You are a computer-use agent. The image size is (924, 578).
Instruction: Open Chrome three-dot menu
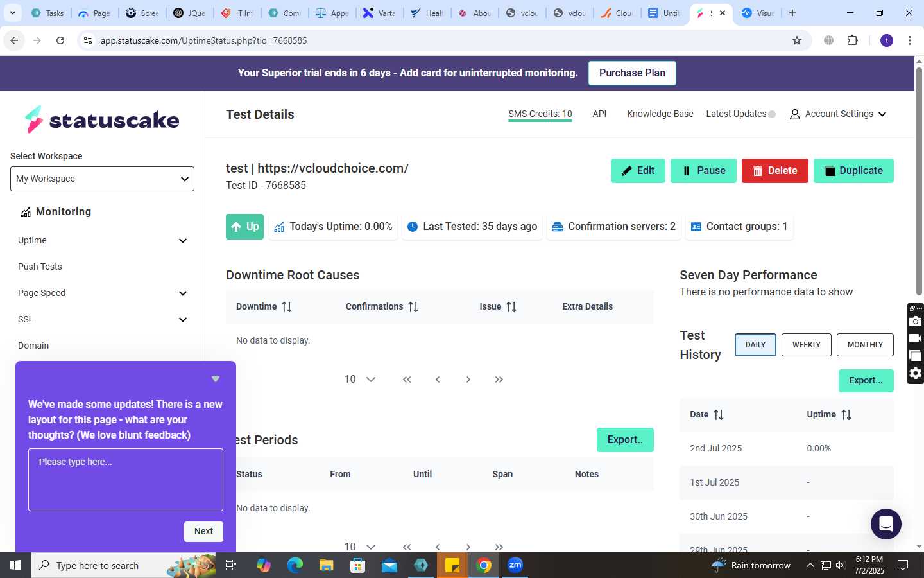tap(910, 40)
